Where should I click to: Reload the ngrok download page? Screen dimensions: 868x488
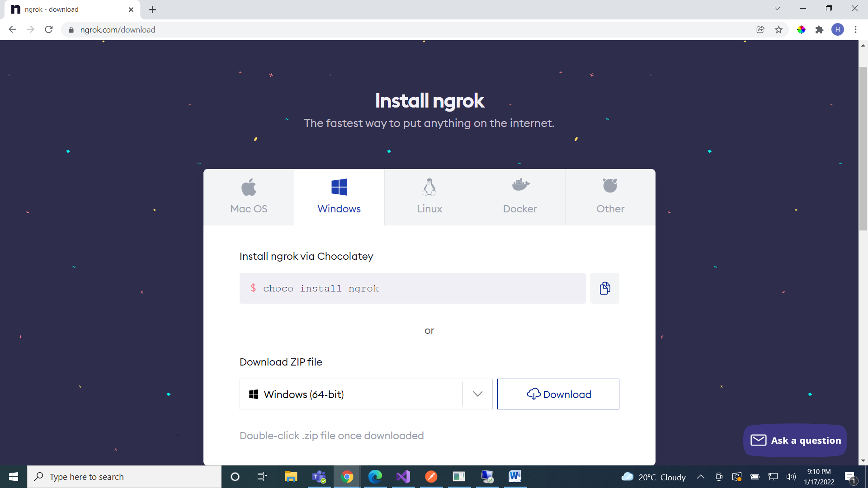point(49,30)
